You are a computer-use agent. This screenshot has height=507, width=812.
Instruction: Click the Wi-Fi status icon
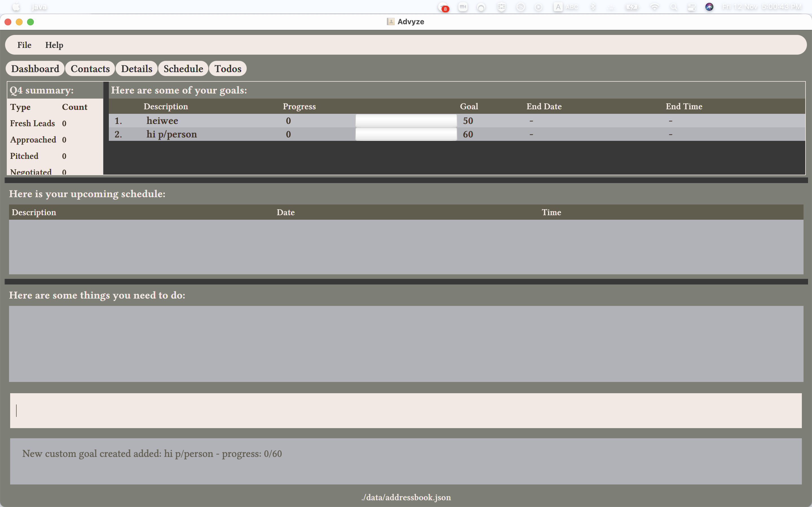[654, 7]
